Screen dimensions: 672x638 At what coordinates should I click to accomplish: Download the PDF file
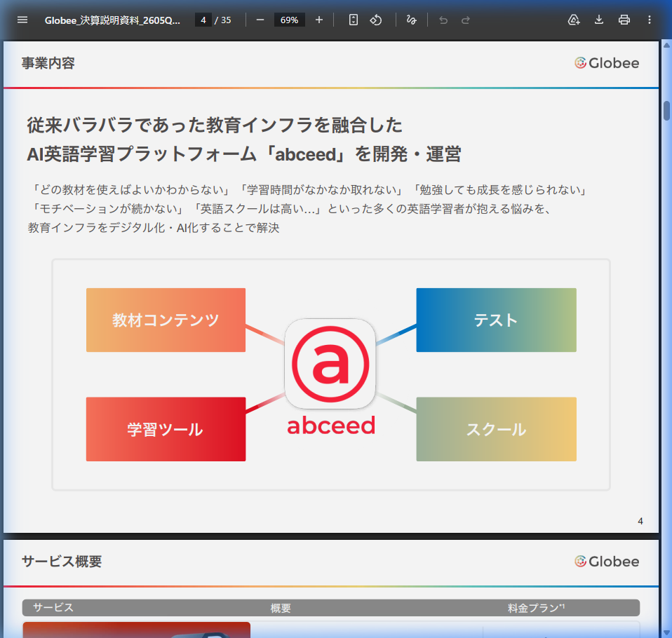coord(599,20)
